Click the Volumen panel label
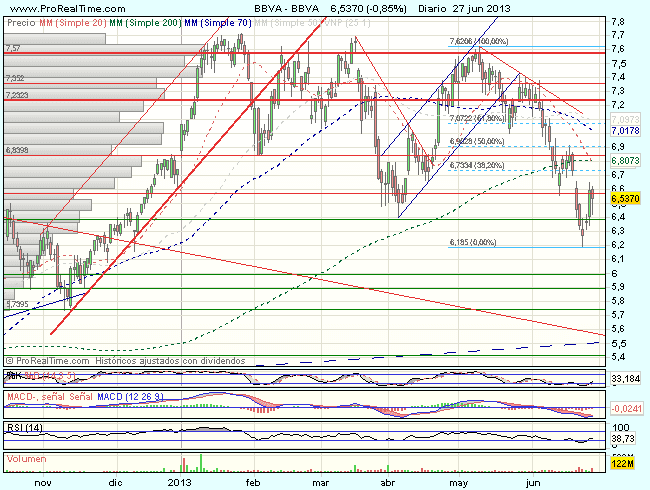650x490 pixels. click(x=27, y=460)
